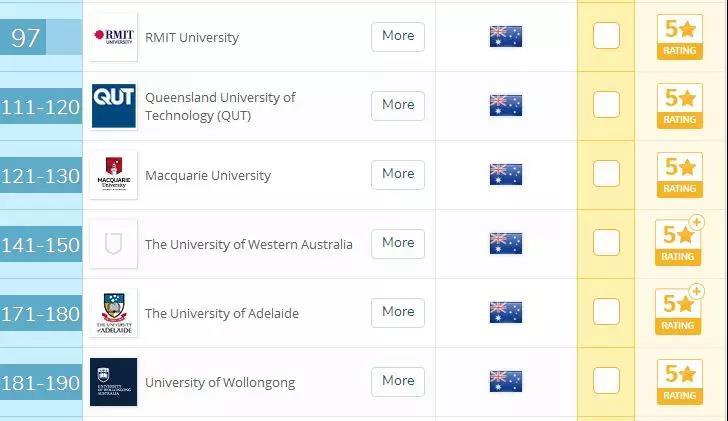728x421 pixels.
Task: Click RMIT University's 5-star rating badge
Action: (679, 37)
